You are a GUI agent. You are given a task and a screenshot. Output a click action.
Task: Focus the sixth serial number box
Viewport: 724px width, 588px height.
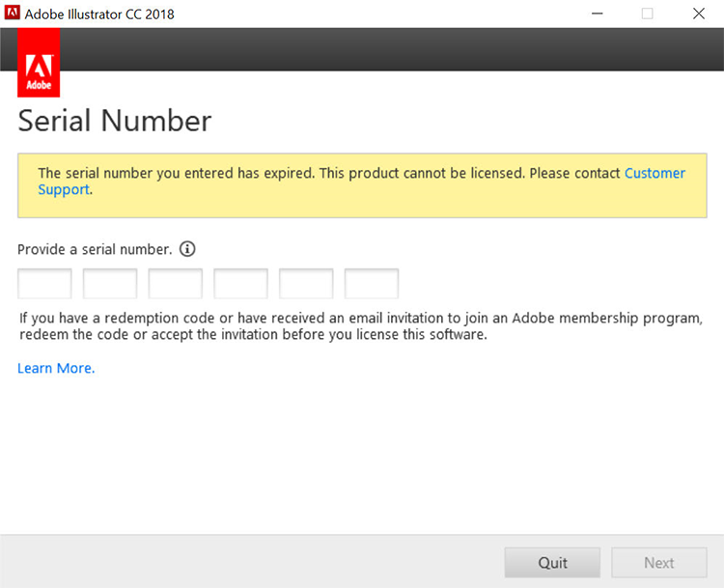[372, 284]
